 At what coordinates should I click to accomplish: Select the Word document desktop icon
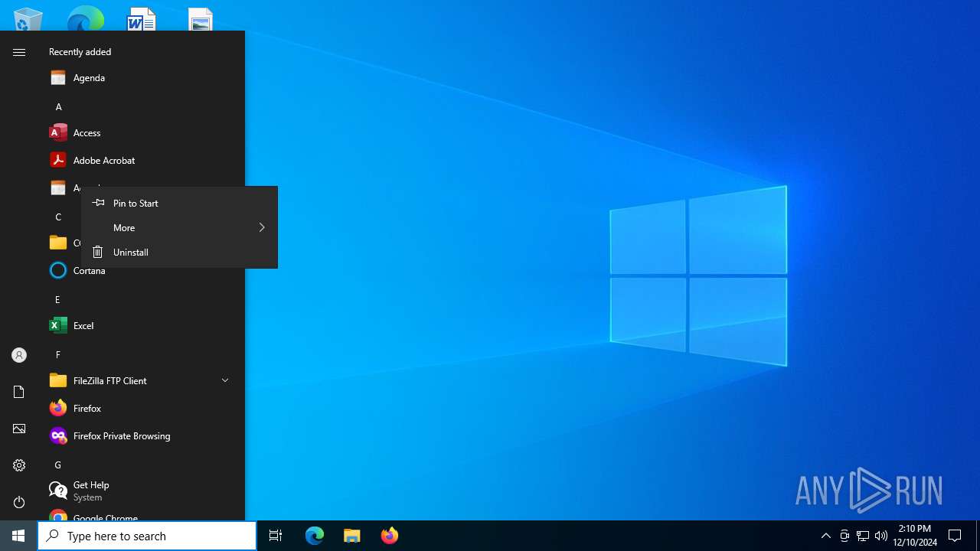(142, 19)
